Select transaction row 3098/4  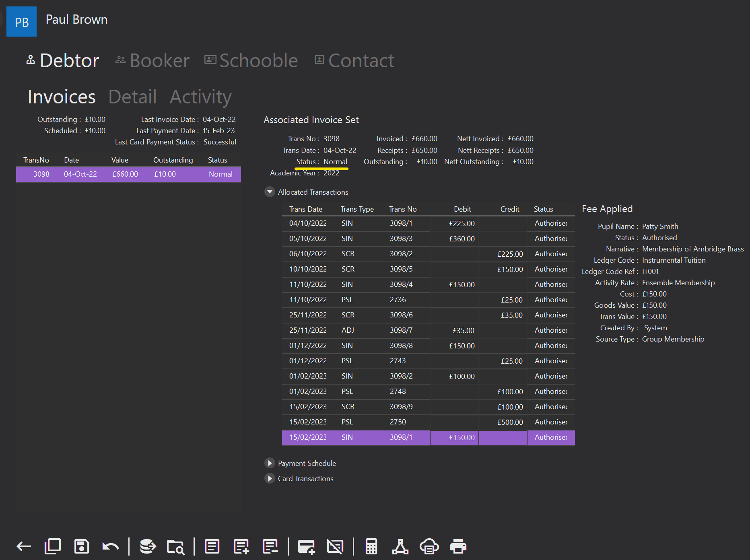(429, 284)
